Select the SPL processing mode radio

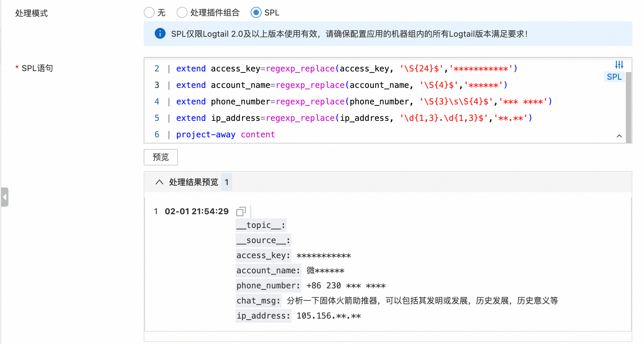tap(256, 13)
